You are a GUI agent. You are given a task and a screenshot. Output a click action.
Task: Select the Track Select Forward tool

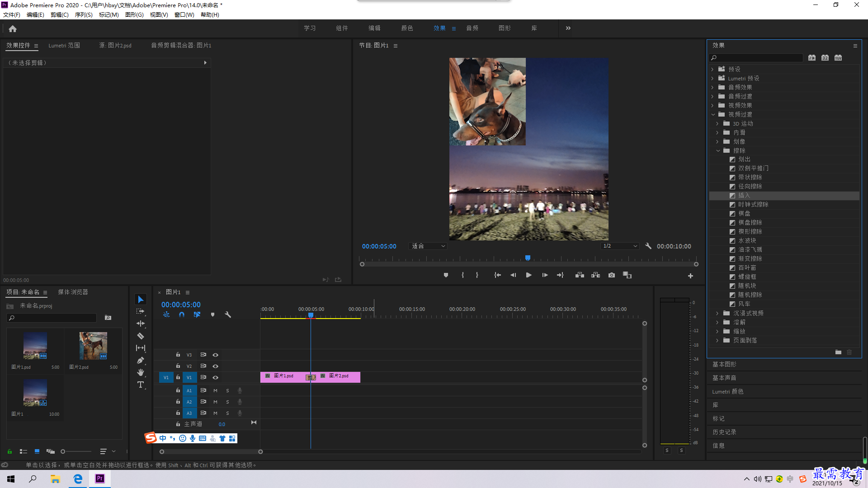tap(141, 311)
